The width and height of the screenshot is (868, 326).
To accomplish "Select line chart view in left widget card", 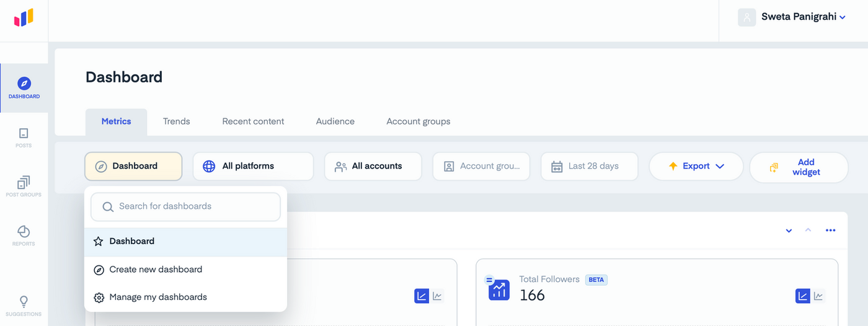I will tap(438, 296).
